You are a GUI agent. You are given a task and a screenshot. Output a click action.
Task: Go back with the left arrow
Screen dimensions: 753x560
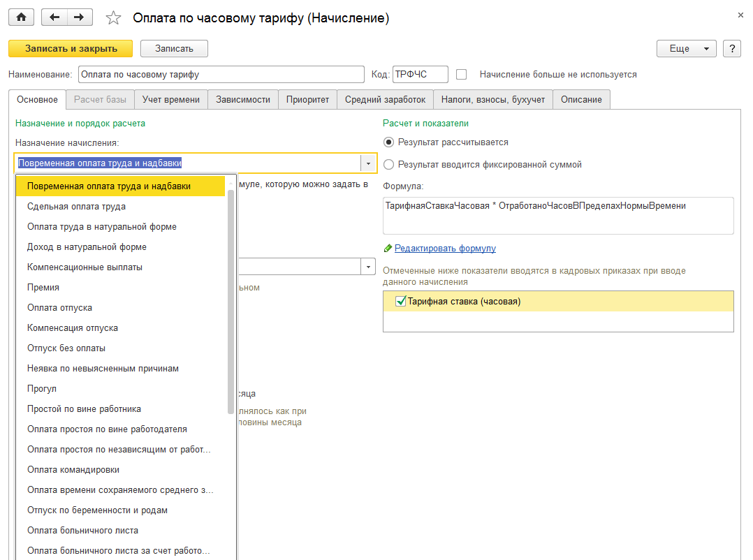pyautogui.click(x=54, y=17)
